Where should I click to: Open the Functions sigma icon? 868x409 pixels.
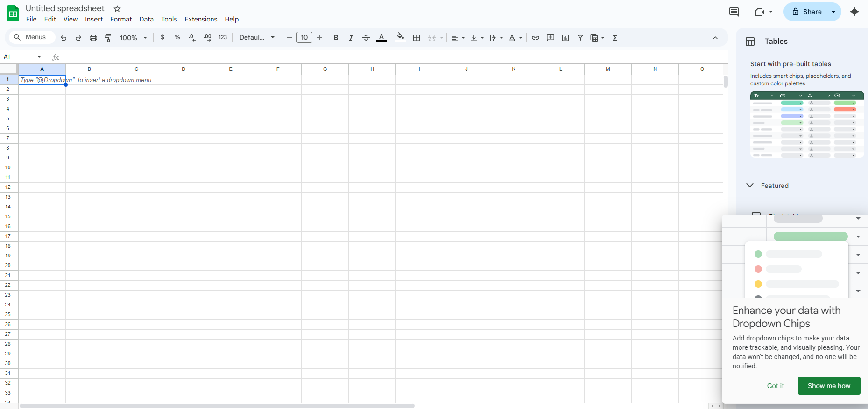tap(615, 38)
